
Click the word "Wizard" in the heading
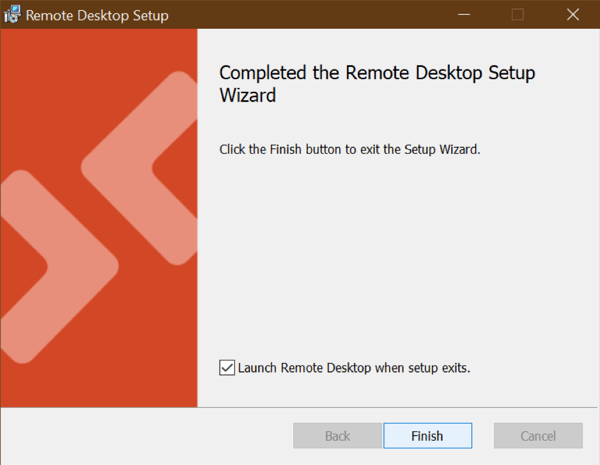[246, 96]
